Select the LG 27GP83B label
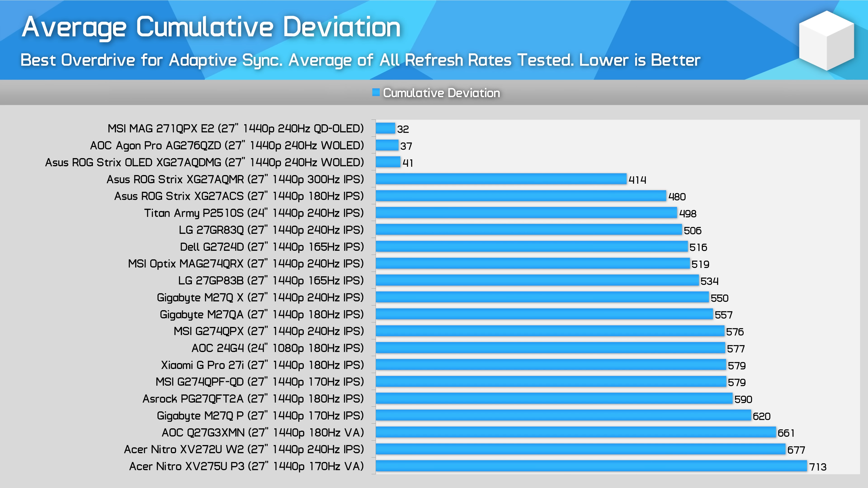The width and height of the screenshot is (868, 488). (271, 281)
